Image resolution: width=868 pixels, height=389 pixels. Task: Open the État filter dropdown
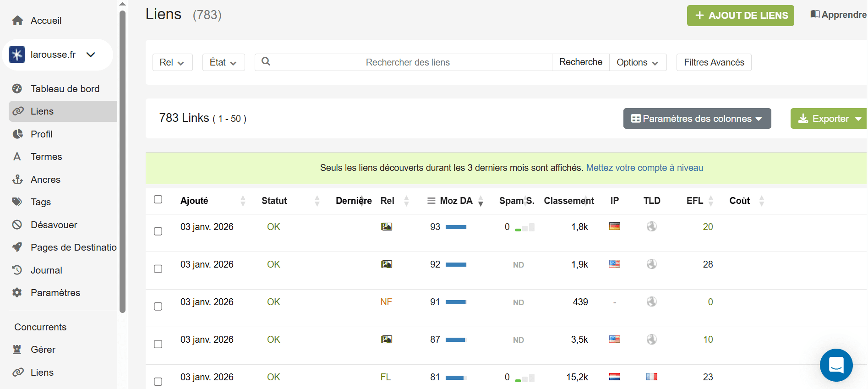[224, 62]
